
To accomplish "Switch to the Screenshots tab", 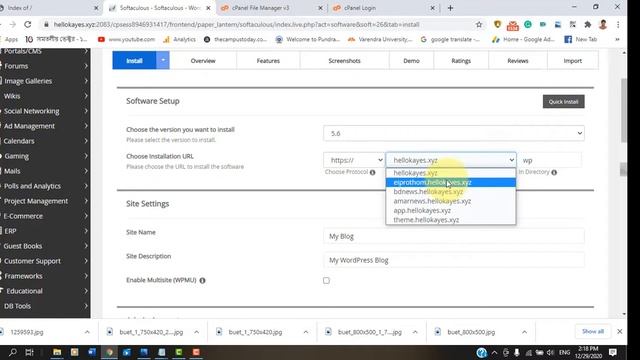I will [344, 60].
